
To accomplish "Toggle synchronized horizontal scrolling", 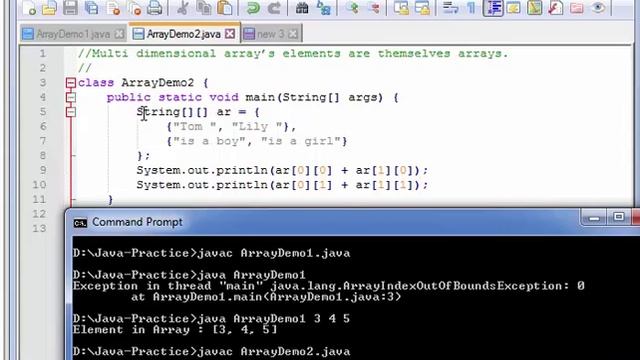I will click(422, 7).
